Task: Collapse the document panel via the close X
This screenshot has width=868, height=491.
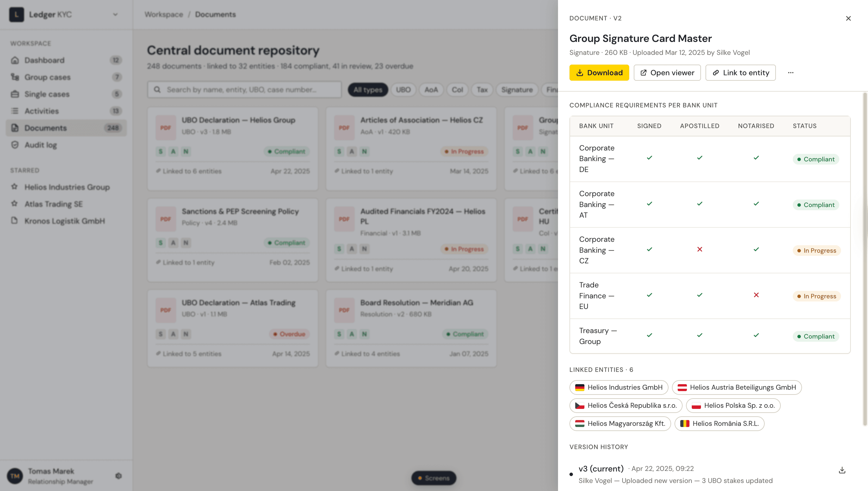Action: coord(848,18)
